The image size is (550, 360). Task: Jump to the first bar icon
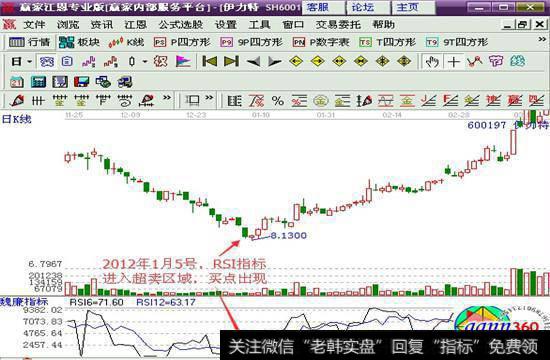[x=209, y=62]
